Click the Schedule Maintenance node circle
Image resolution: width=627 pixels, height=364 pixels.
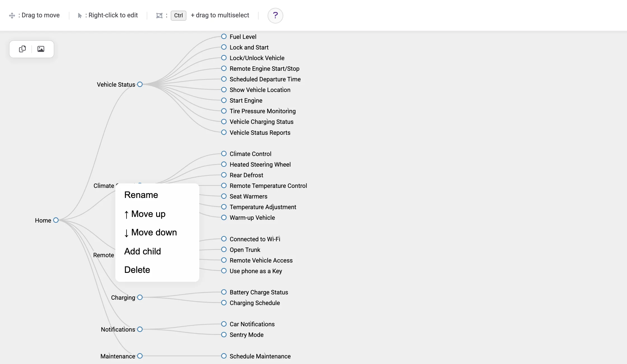(224, 356)
